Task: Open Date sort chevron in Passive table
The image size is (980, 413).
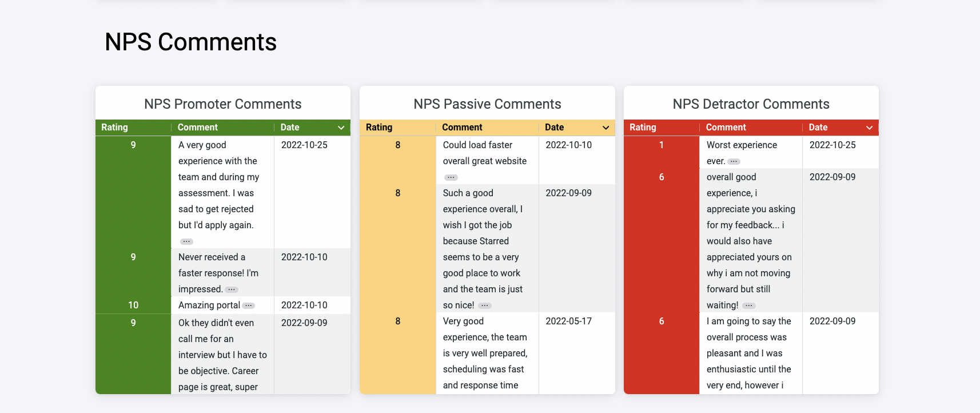Action: 606,128
